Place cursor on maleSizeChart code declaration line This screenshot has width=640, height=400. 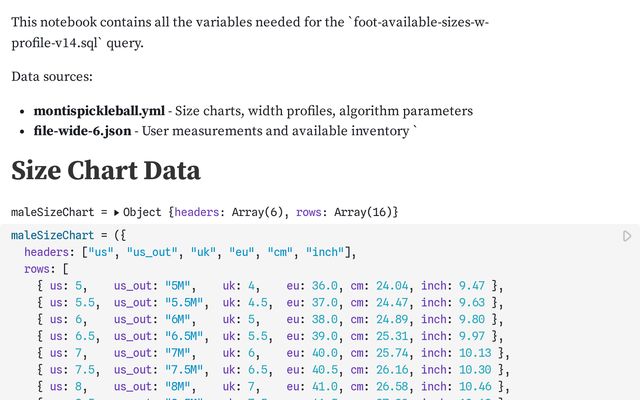pyautogui.click(x=68, y=236)
